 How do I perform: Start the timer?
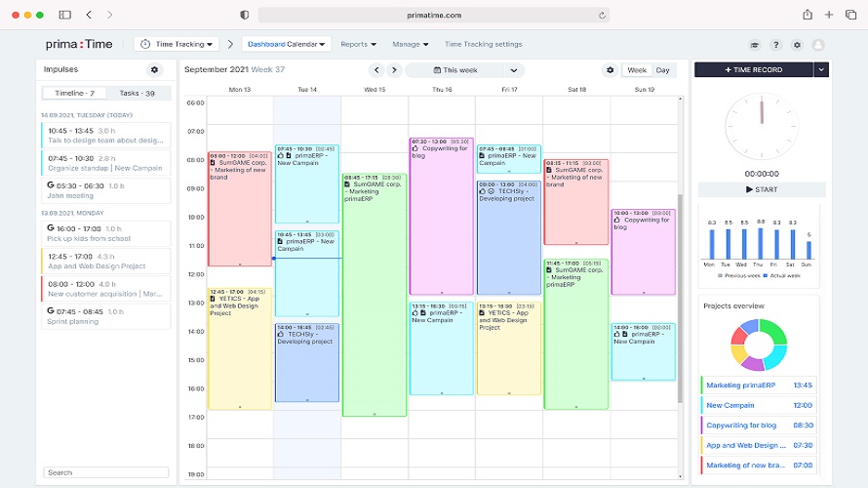pyautogui.click(x=762, y=189)
